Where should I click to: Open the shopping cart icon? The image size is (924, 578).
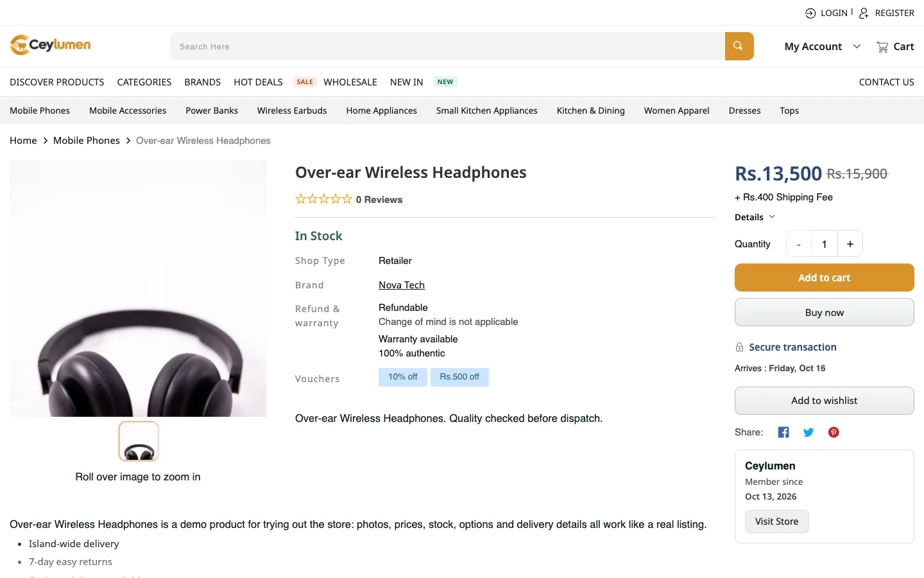click(882, 47)
